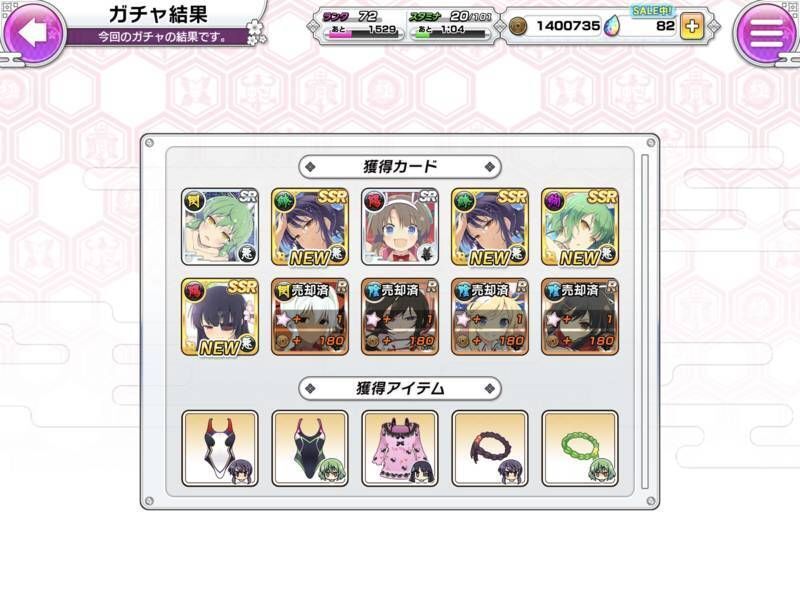Screen dimensions: 800x600
Task: Select the dark red braided accessory item
Action: [490, 448]
